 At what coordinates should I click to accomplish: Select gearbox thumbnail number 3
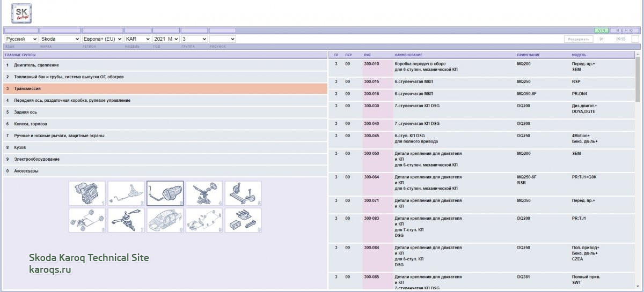click(x=165, y=193)
